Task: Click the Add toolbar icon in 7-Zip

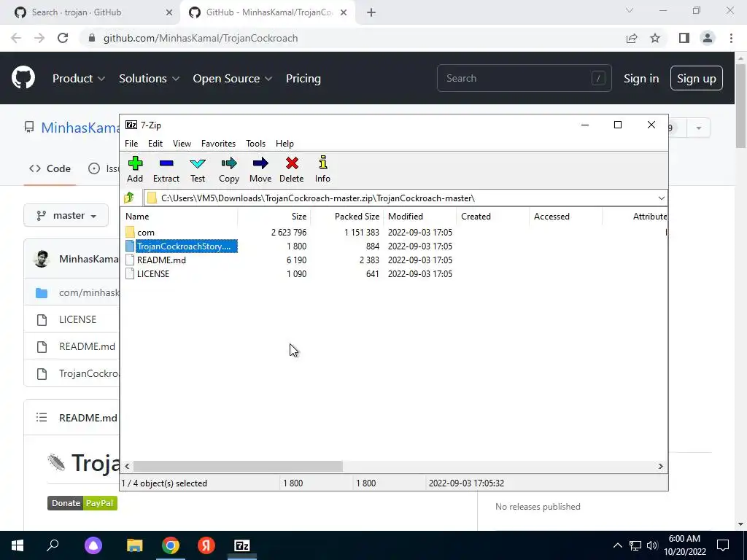Action: pyautogui.click(x=135, y=163)
